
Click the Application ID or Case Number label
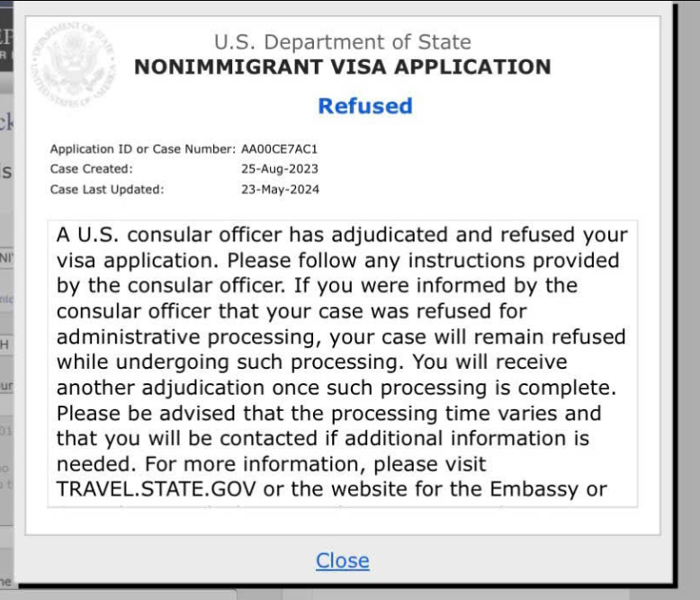coord(142,148)
